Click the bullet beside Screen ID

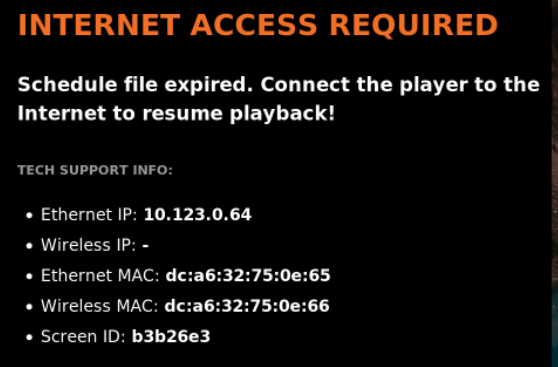(30, 338)
